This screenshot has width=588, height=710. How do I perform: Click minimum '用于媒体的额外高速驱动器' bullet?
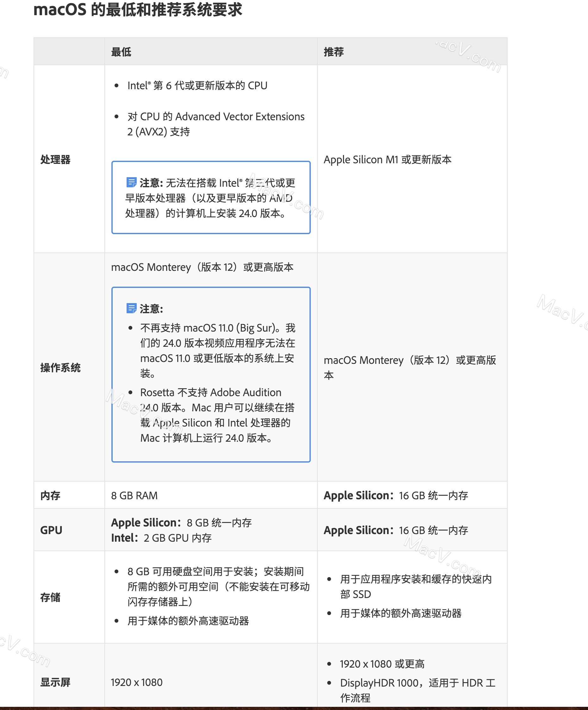point(188,620)
